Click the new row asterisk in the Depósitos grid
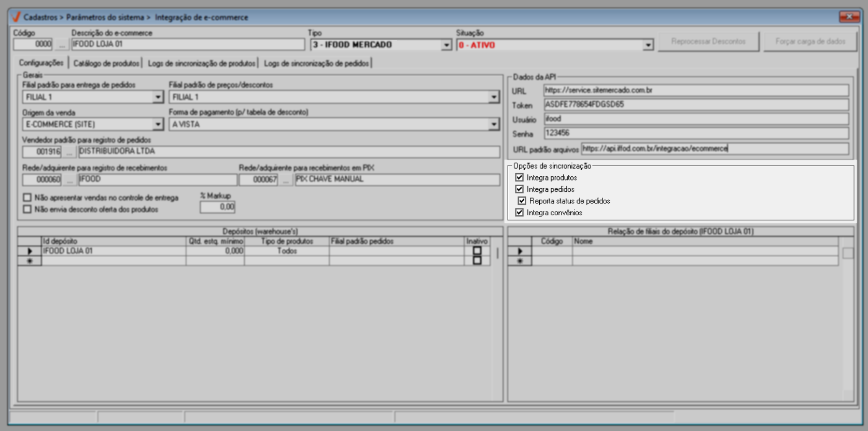The image size is (868, 431). pos(30,261)
